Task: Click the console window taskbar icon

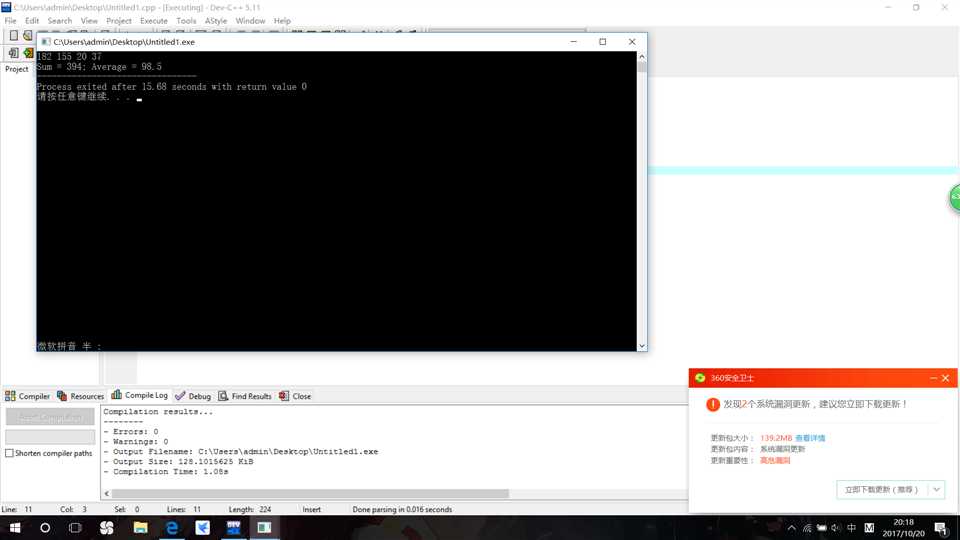Action: click(264, 528)
